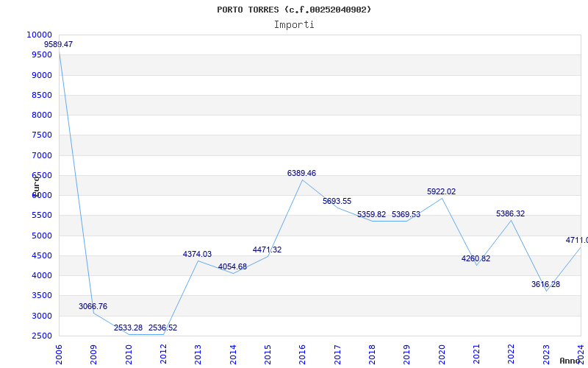Image resolution: width=588 pixels, height=368 pixels.
Task: Select the 2014 x-axis year label
Action: coord(233,355)
